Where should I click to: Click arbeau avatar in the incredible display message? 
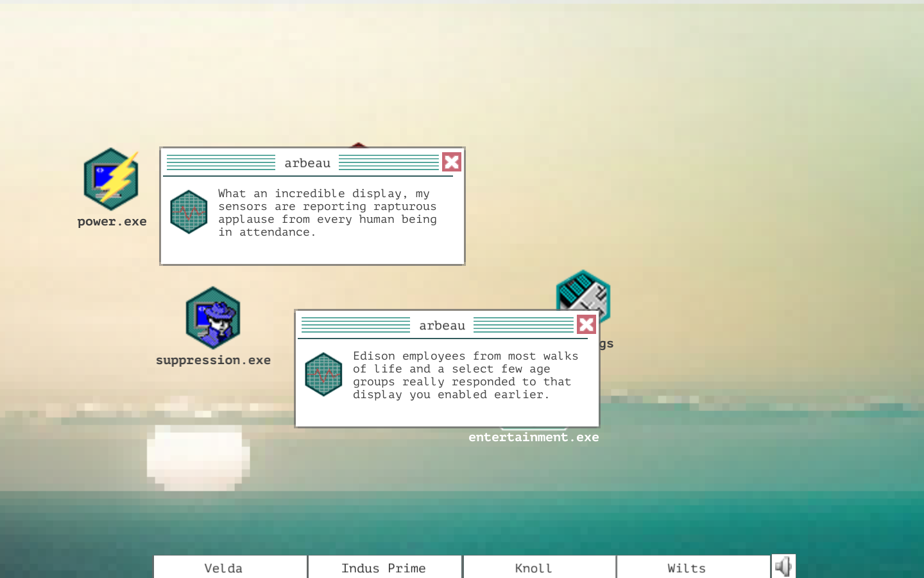click(189, 212)
